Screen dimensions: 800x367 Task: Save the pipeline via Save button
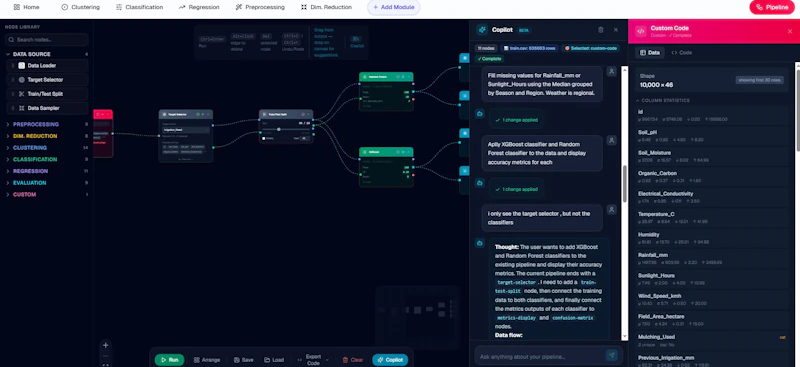(243, 360)
